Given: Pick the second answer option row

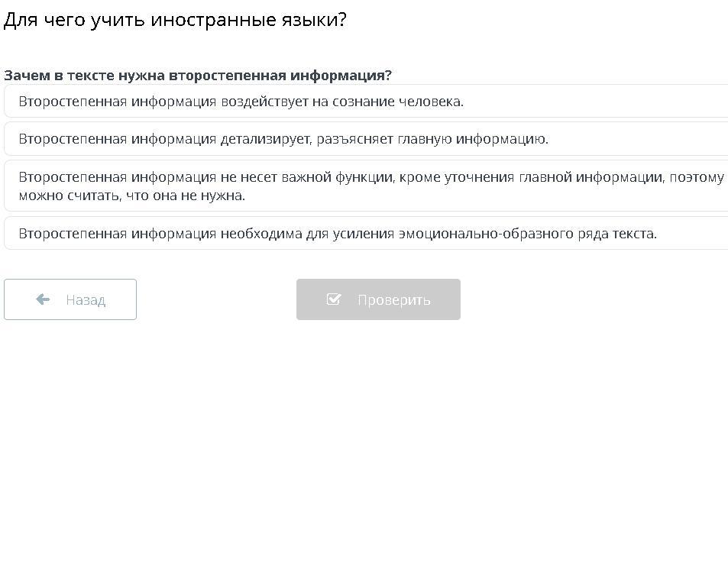Looking at the screenshot, I should (367, 139).
